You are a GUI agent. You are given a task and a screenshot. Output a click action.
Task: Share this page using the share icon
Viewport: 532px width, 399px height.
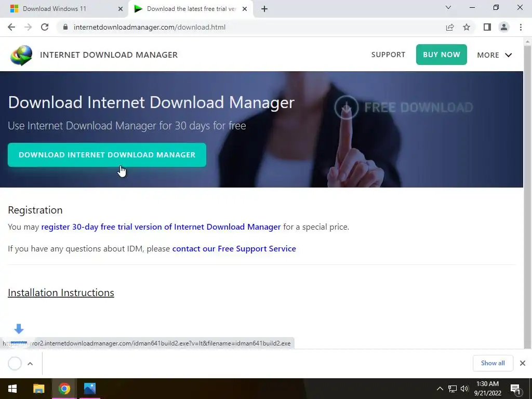450,27
